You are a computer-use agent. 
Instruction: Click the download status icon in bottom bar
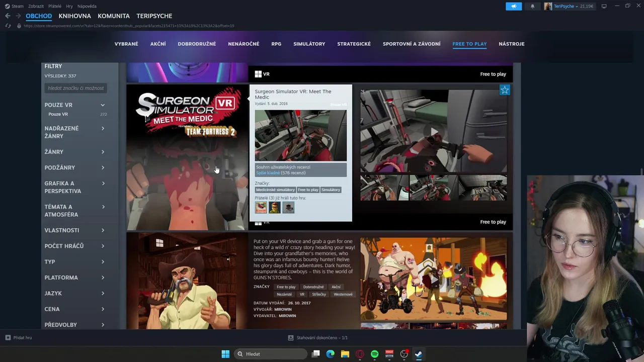click(x=291, y=338)
